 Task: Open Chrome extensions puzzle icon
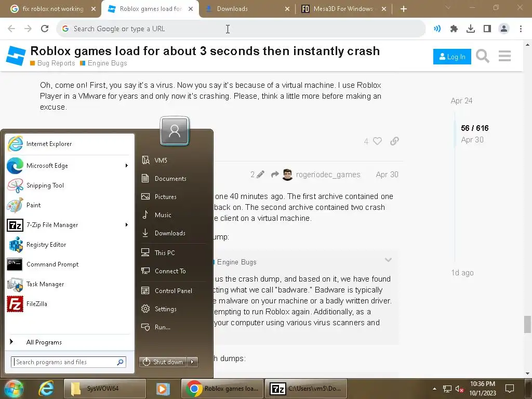(x=454, y=29)
